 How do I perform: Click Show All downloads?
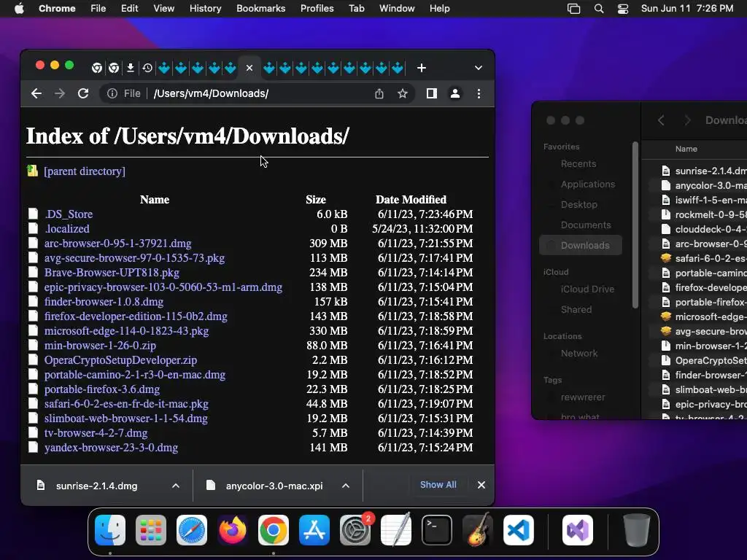[x=438, y=485]
